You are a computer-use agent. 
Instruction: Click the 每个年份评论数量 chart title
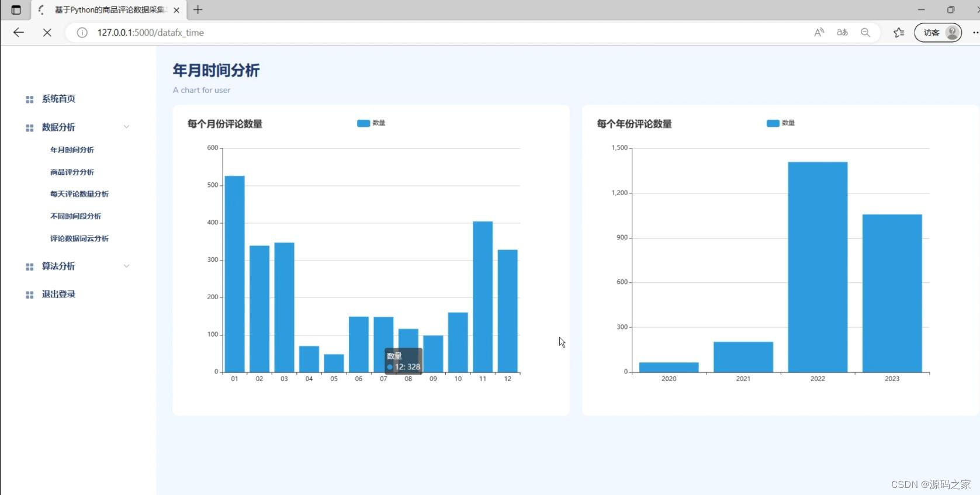635,123
